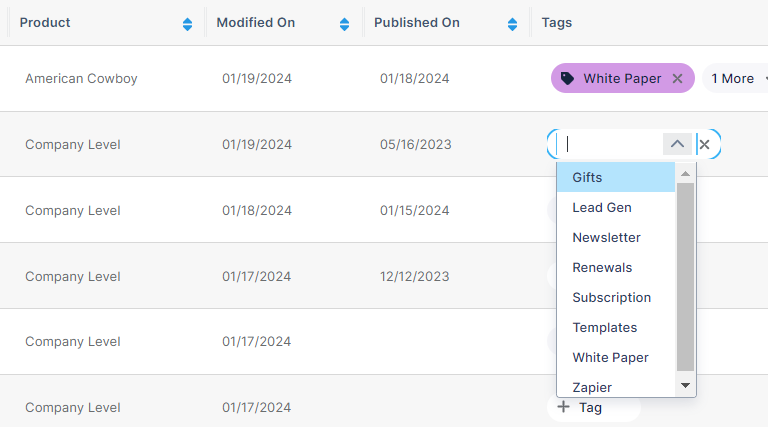Expand the 1 More tags dropdown
Screen dimensions: 768x427
tap(738, 79)
